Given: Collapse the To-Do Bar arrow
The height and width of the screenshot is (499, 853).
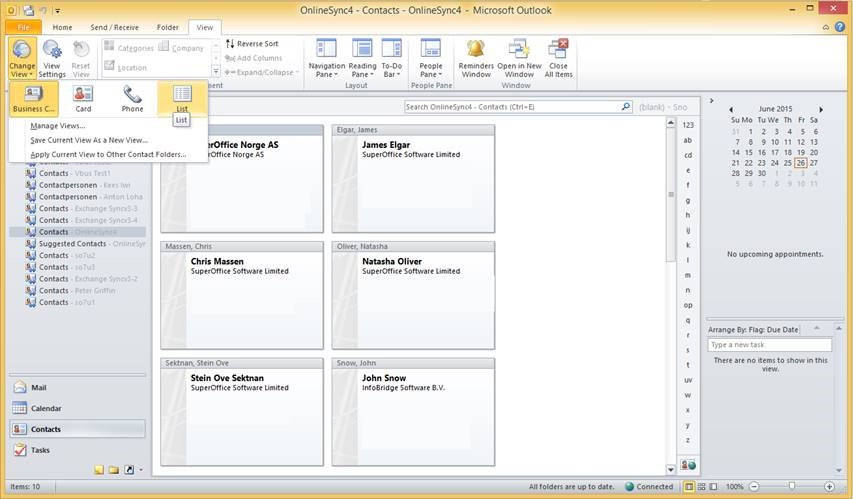Looking at the screenshot, I should 711,101.
